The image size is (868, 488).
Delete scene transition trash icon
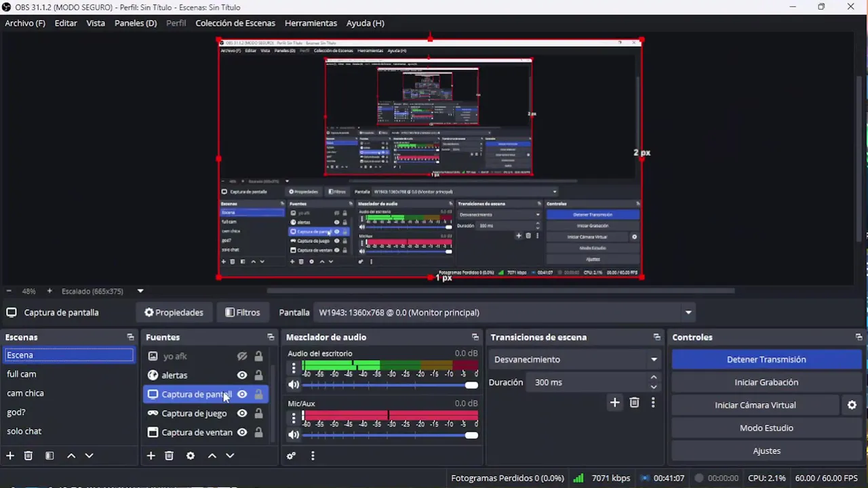pyautogui.click(x=635, y=403)
